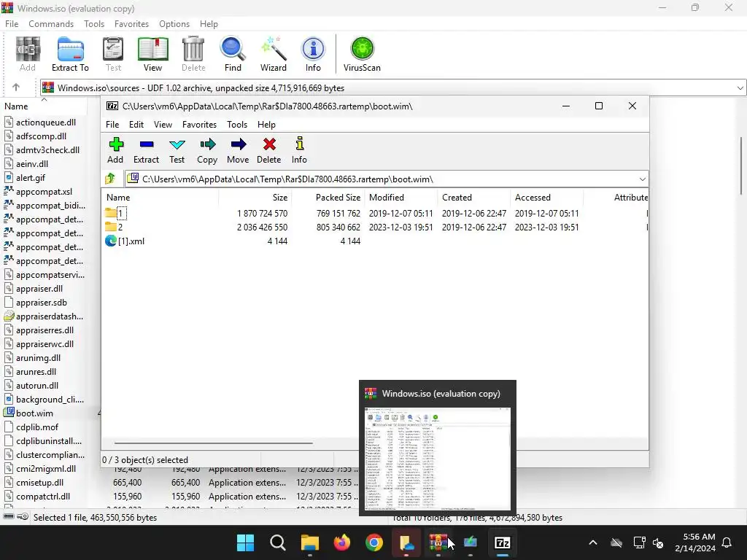Open the WinRAR Tools menu
This screenshot has height=560, width=747.
pyautogui.click(x=94, y=24)
